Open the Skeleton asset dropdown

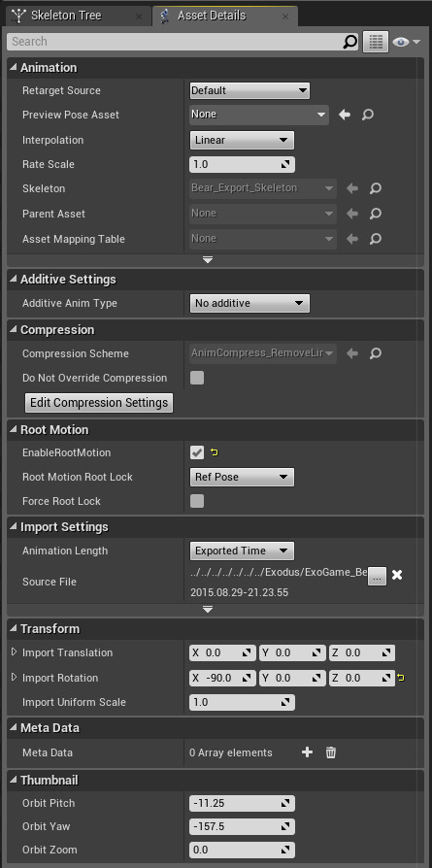(x=262, y=188)
